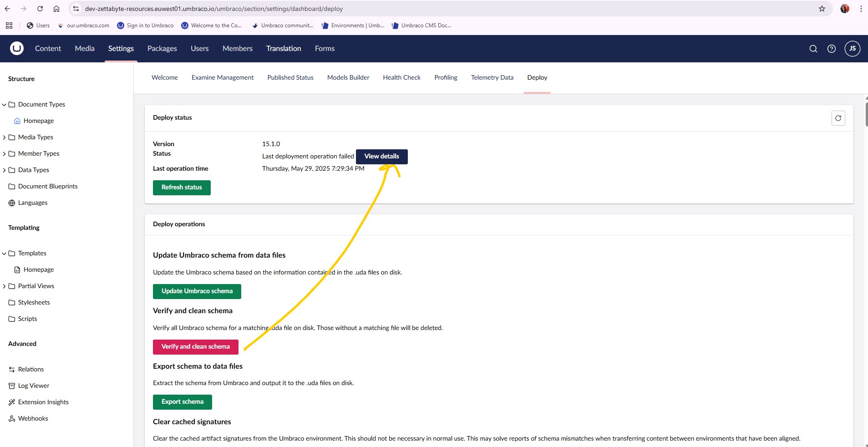
Task: Expand the Data Types tree node
Action: tap(4, 170)
